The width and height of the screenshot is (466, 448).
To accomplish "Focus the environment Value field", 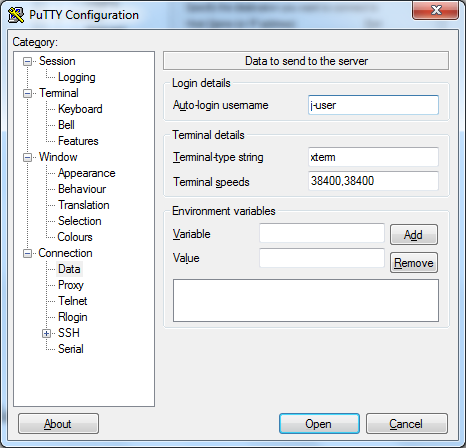I will click(322, 258).
